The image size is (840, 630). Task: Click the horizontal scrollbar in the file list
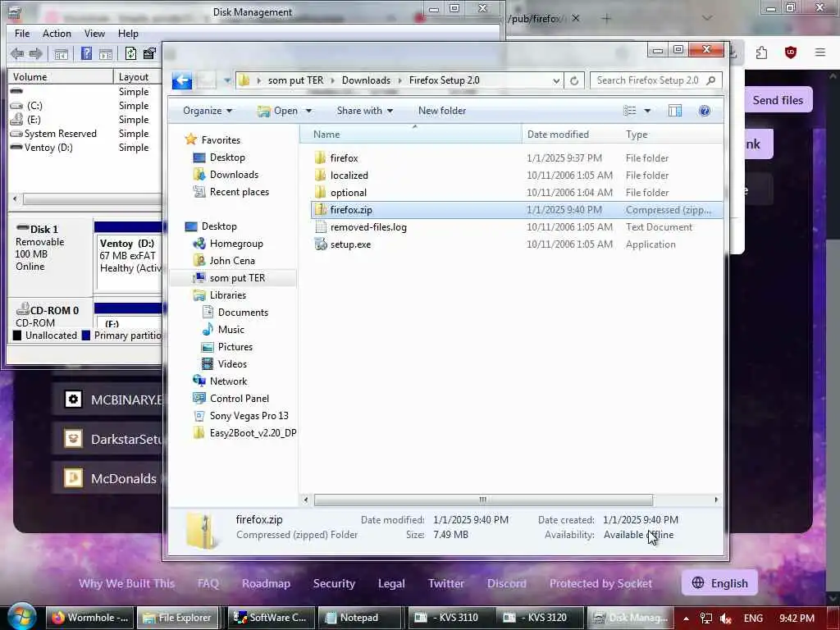coord(483,500)
